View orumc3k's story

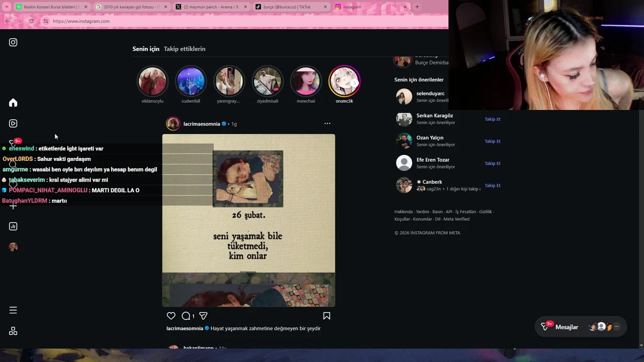pos(344,81)
